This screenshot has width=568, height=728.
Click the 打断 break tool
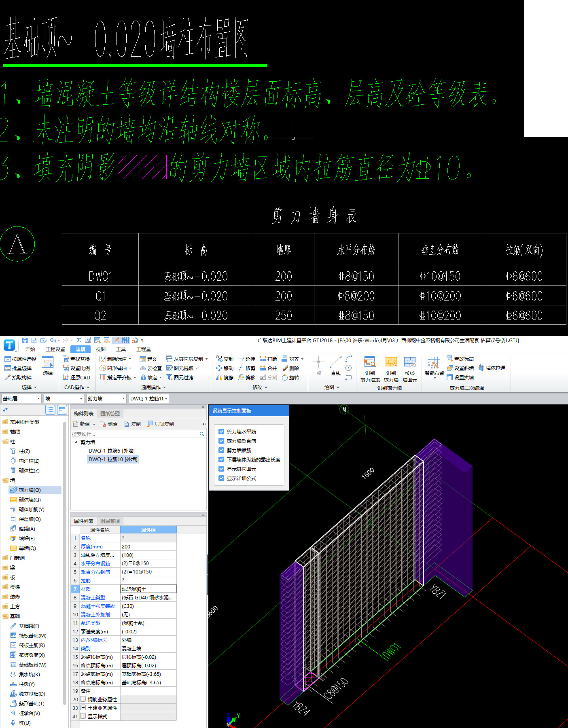268,359
